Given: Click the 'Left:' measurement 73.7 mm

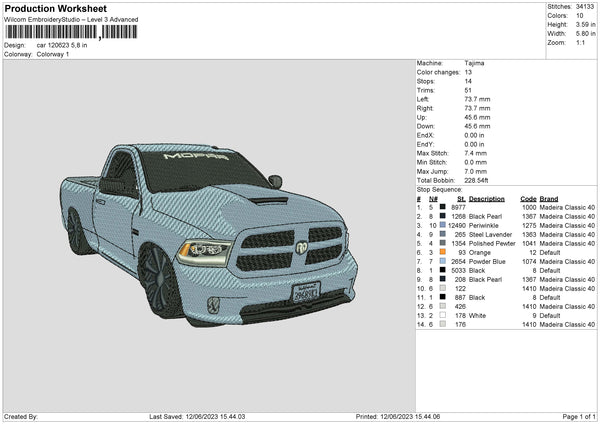Looking at the screenshot, I should (477, 99).
